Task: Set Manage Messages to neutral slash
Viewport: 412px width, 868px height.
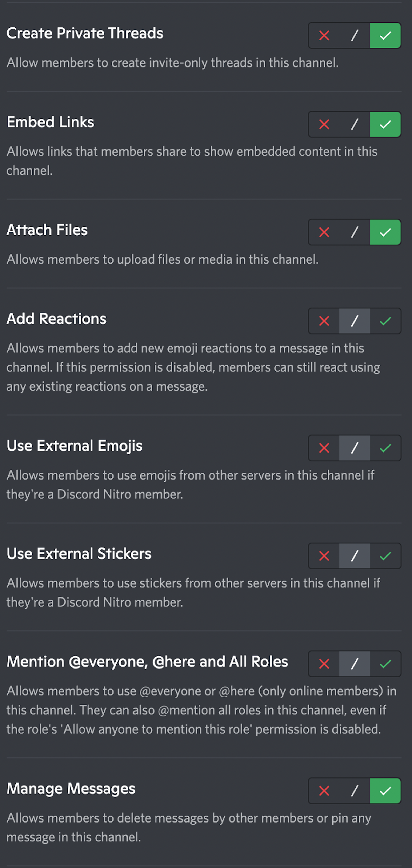Action: coord(354,791)
